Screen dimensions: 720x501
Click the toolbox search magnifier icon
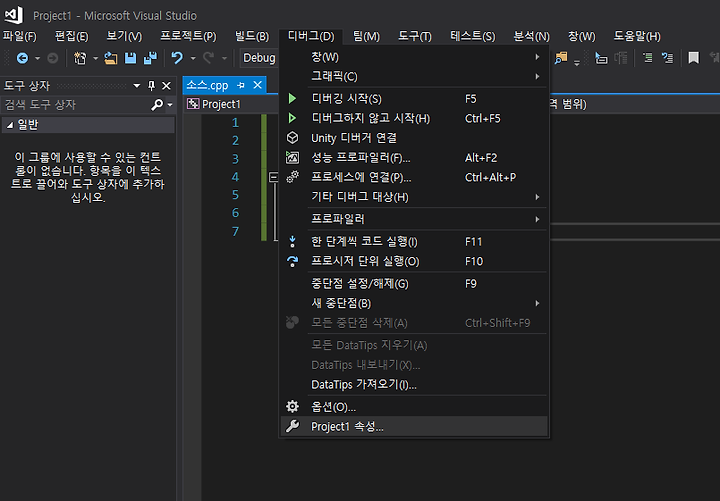click(157, 105)
